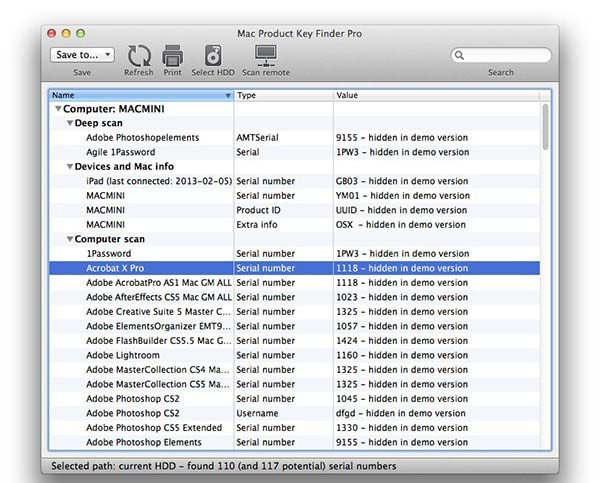This screenshot has height=483, width=600.
Task: Collapse the Computer scan group
Action: (70, 239)
